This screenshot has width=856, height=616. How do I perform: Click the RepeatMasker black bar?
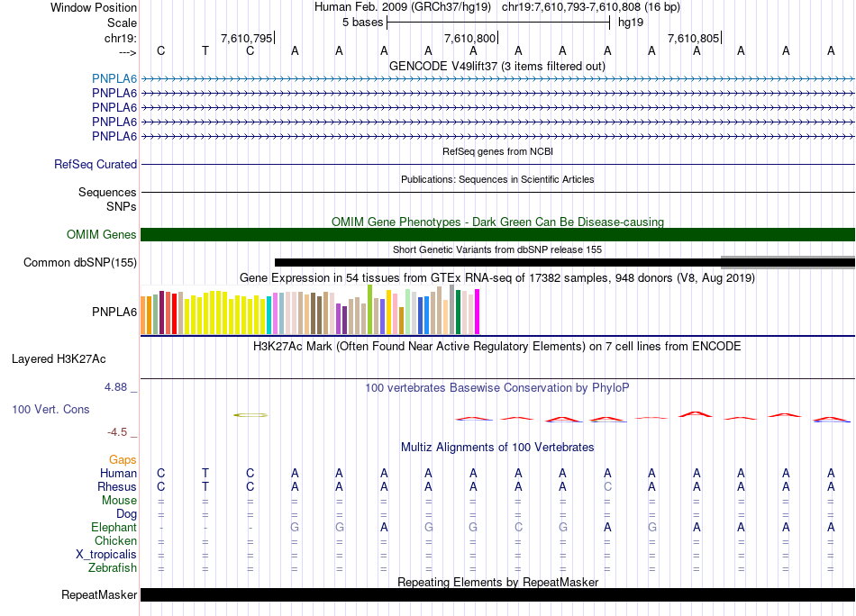[x=497, y=595]
